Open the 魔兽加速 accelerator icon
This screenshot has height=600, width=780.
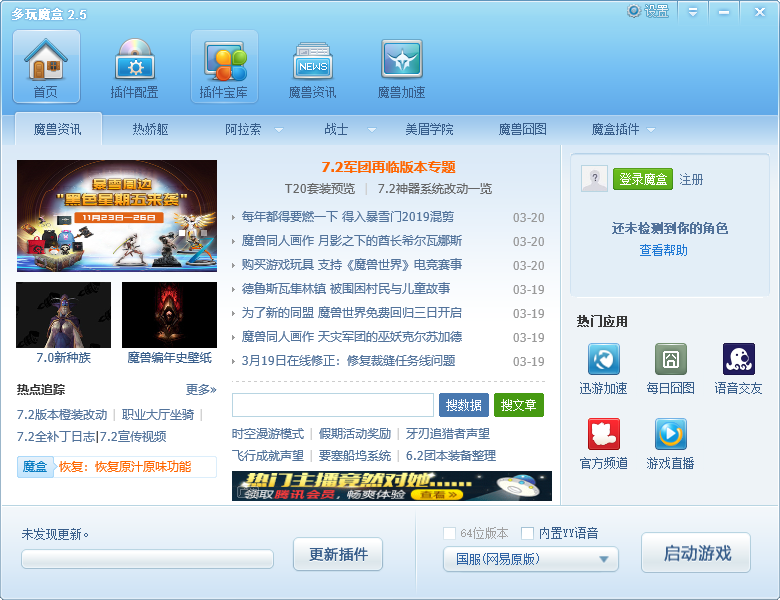click(x=401, y=67)
